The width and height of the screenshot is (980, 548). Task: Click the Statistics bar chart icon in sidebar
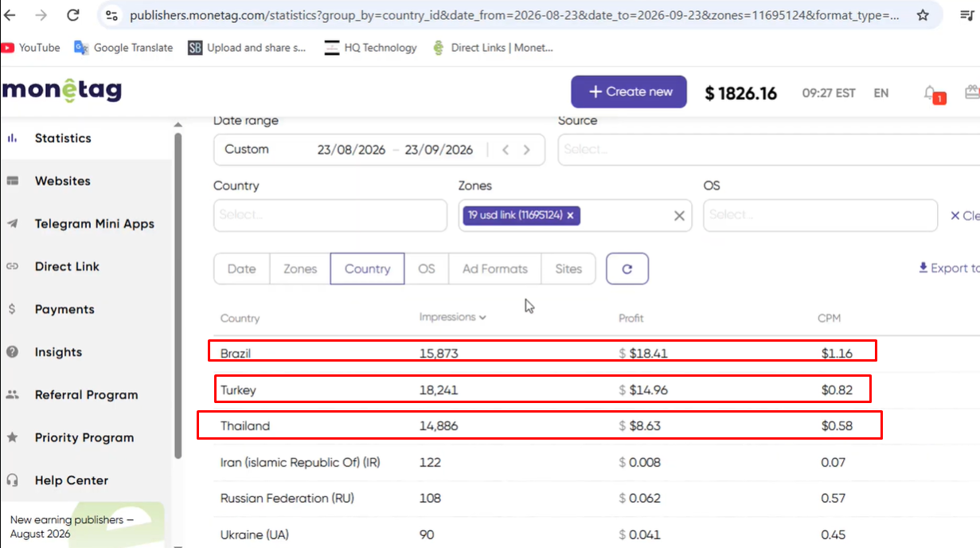coord(12,138)
